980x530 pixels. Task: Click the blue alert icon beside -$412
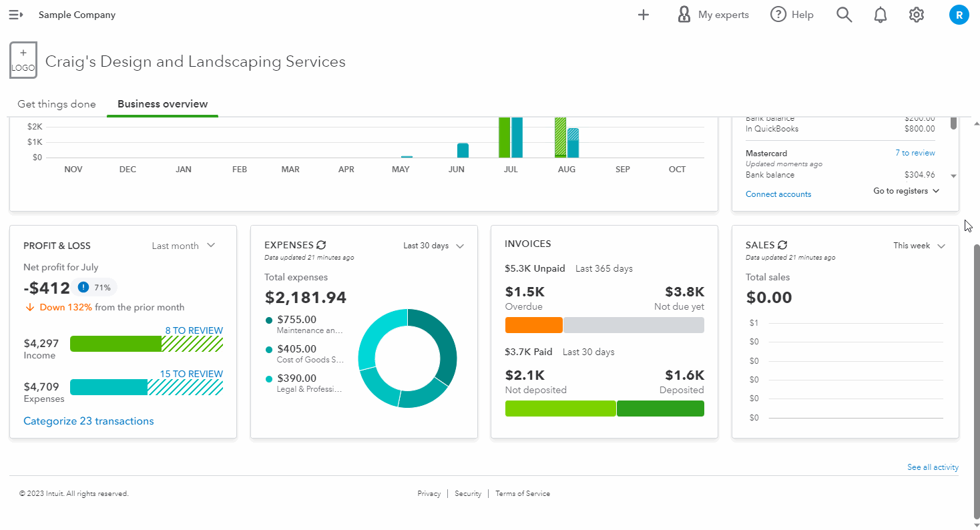[x=83, y=288]
